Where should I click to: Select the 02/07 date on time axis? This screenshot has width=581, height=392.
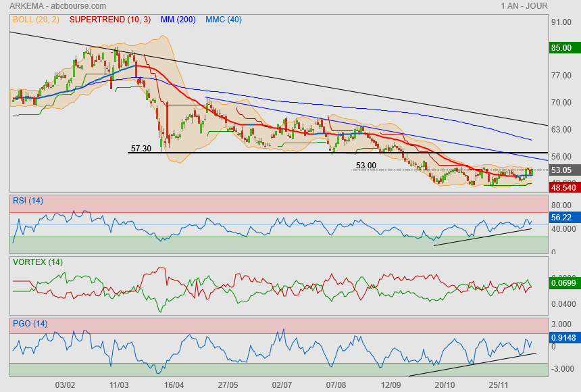(x=281, y=385)
